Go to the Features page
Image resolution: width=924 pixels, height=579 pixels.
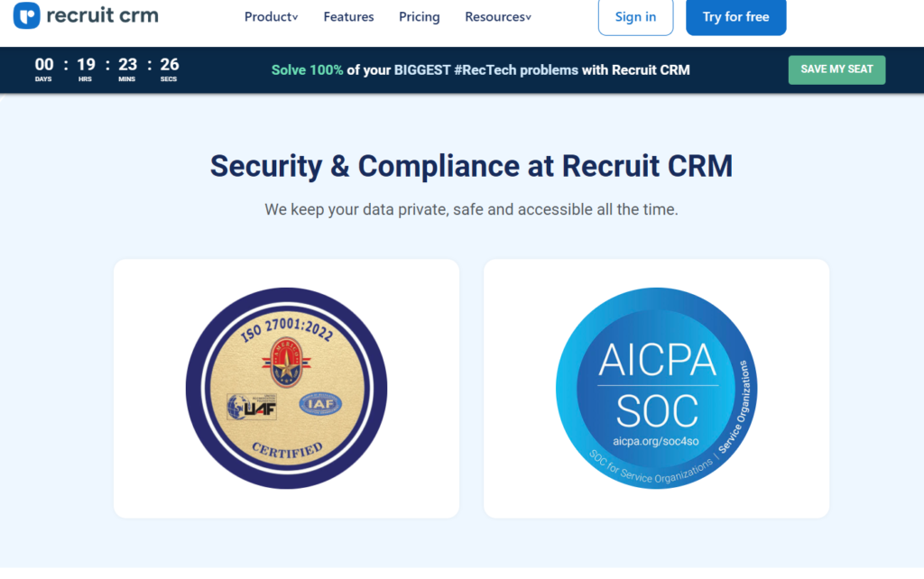[x=348, y=17]
